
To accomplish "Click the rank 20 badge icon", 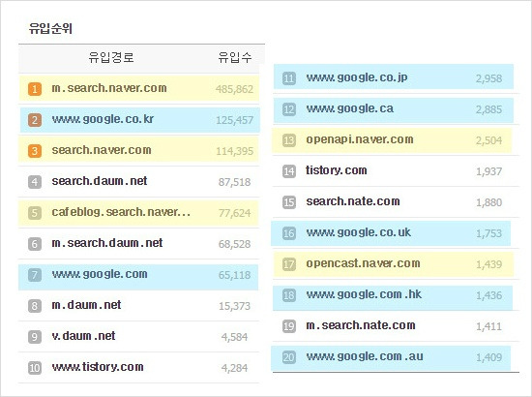I will pyautogui.click(x=289, y=357).
